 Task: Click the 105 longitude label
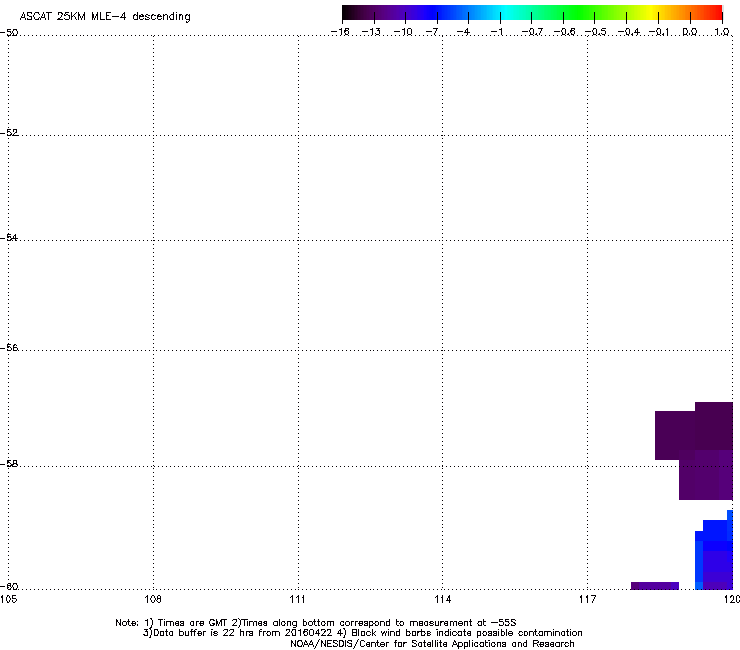pyautogui.click(x=8, y=599)
